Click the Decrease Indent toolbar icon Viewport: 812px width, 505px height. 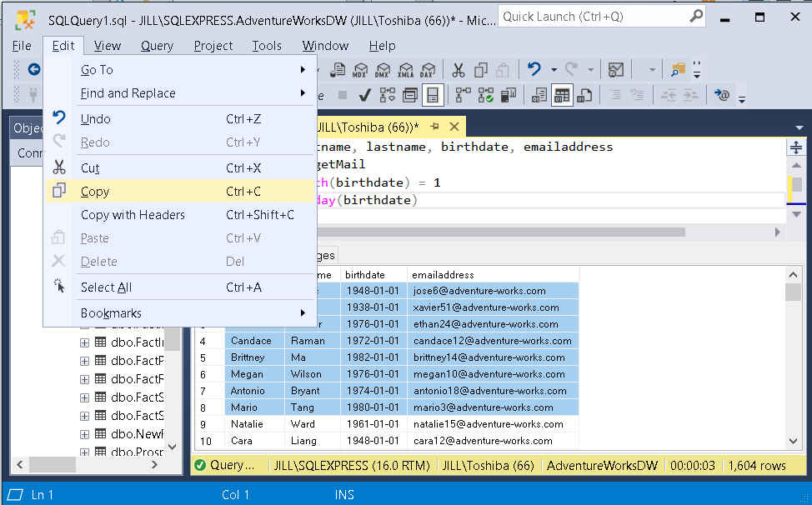tap(669, 95)
